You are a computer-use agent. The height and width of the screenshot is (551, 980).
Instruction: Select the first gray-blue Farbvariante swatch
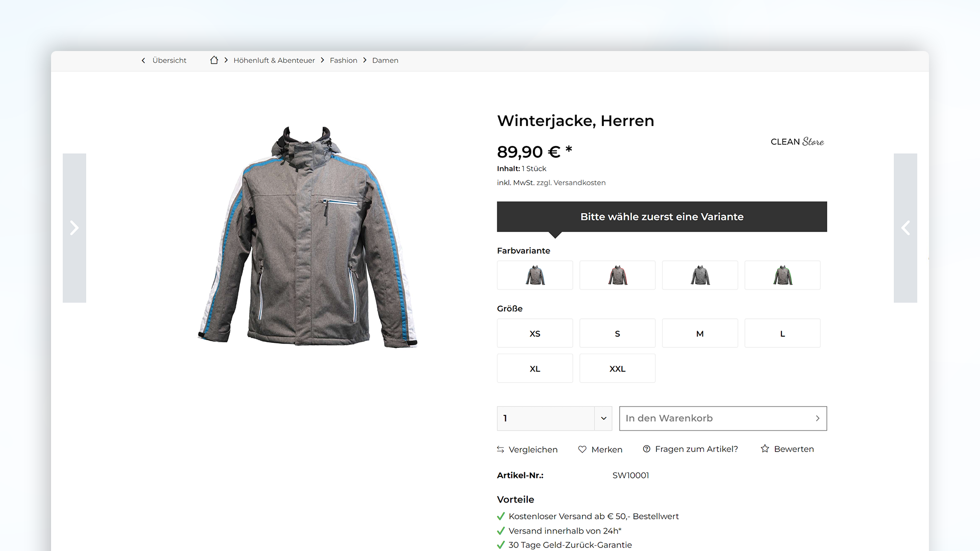pyautogui.click(x=534, y=275)
